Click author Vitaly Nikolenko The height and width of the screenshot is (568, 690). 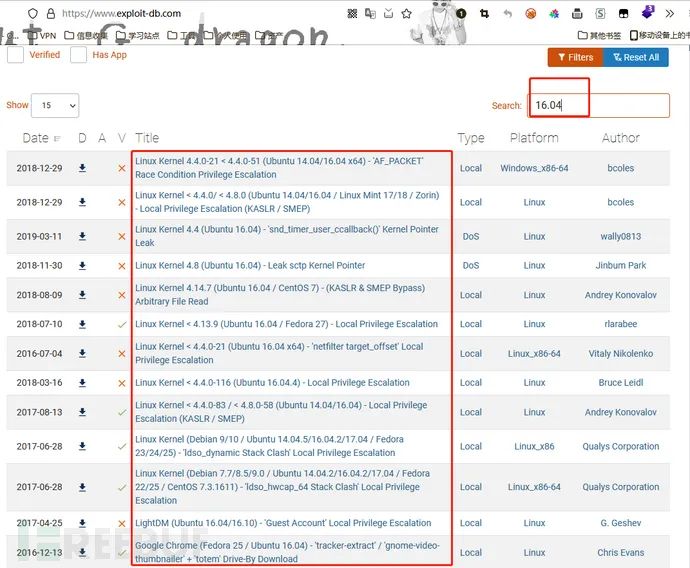[x=621, y=353]
